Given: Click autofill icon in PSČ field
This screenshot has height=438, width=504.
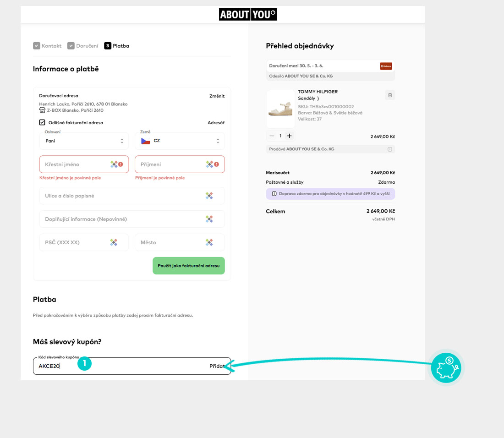Looking at the screenshot, I should pyautogui.click(x=114, y=242).
